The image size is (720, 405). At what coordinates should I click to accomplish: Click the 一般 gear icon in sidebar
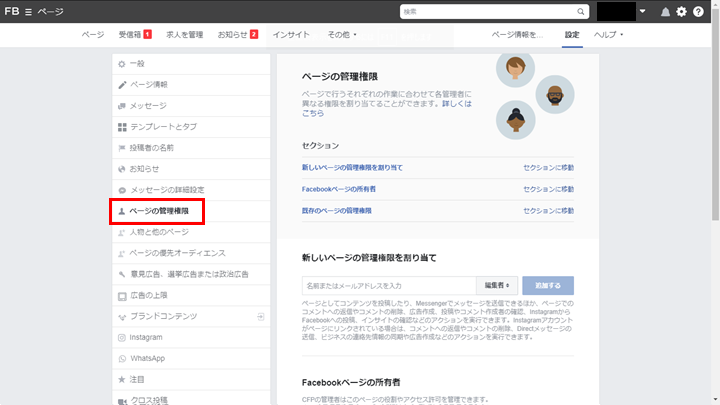[122, 64]
